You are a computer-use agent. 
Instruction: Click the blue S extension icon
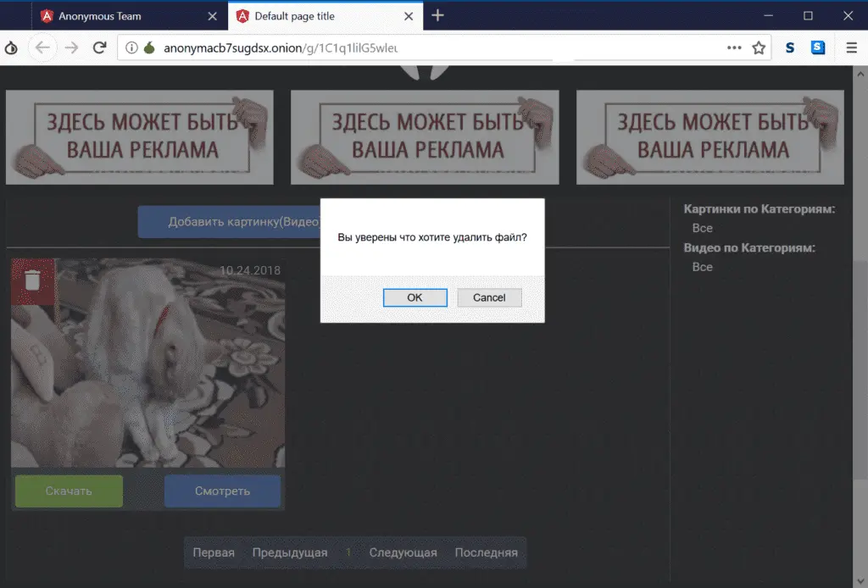[x=818, y=48]
